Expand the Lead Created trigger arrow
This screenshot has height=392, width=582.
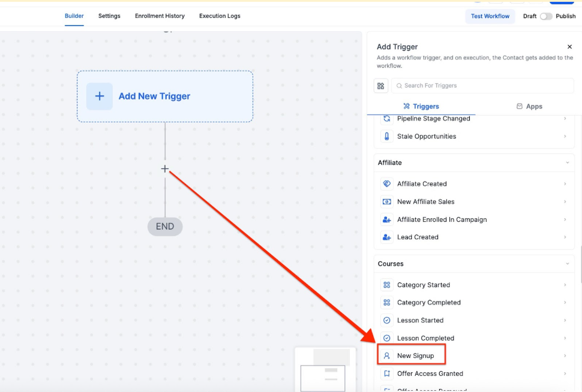565,237
